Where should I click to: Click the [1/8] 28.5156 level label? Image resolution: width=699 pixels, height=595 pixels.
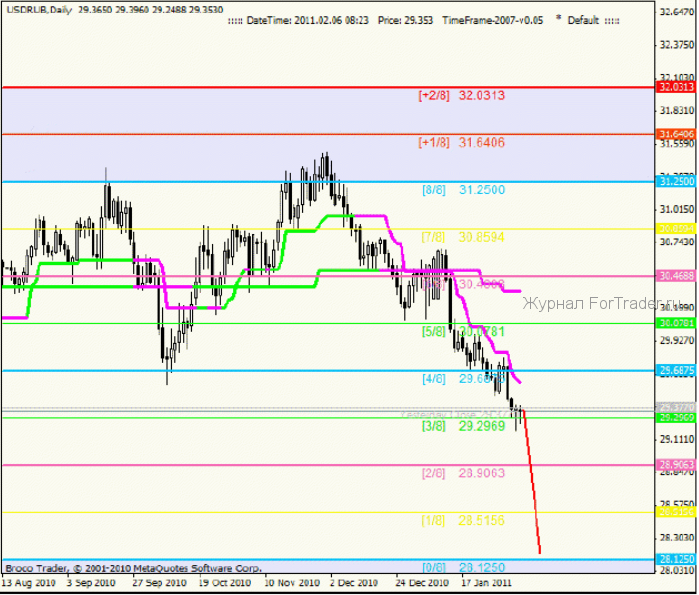point(463,521)
